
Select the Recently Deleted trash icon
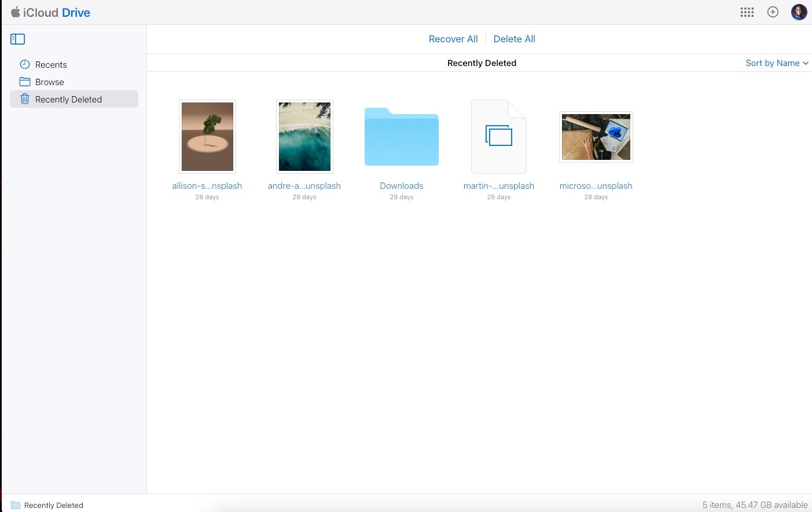coord(25,99)
